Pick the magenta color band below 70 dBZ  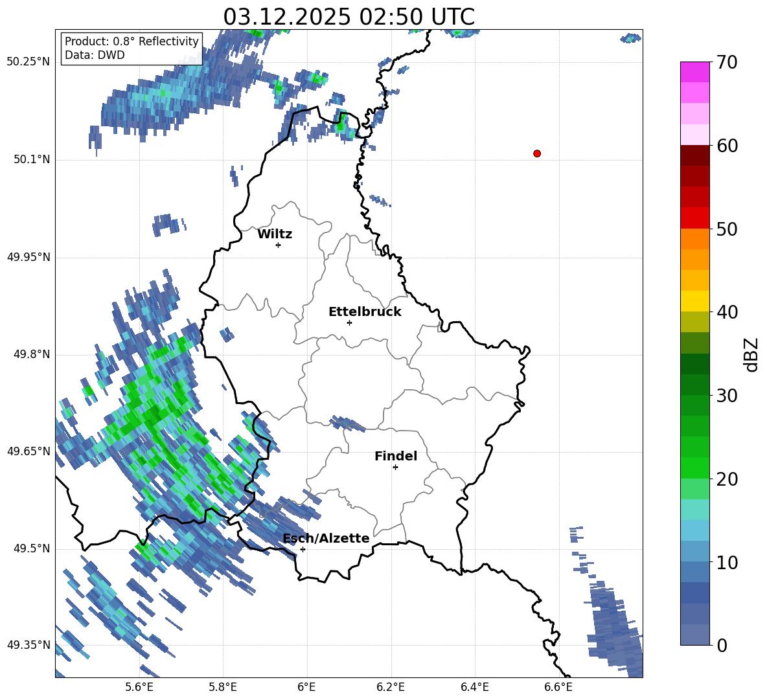[x=694, y=72]
